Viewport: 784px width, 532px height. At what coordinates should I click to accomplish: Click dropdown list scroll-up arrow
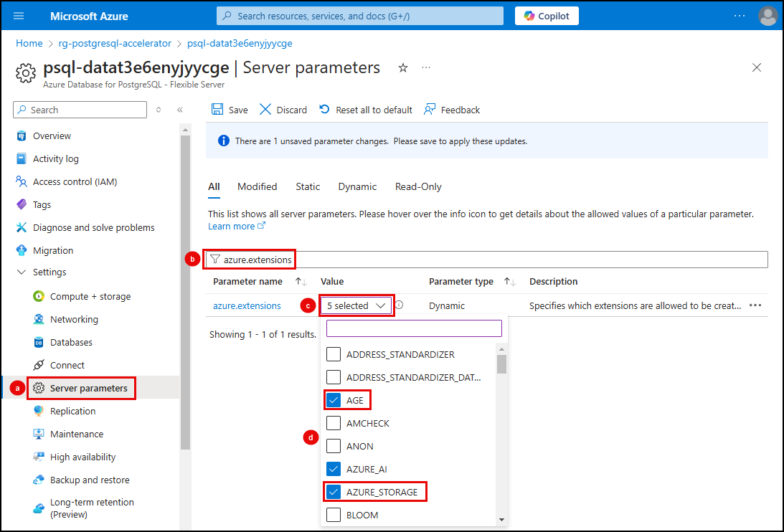pyautogui.click(x=502, y=348)
